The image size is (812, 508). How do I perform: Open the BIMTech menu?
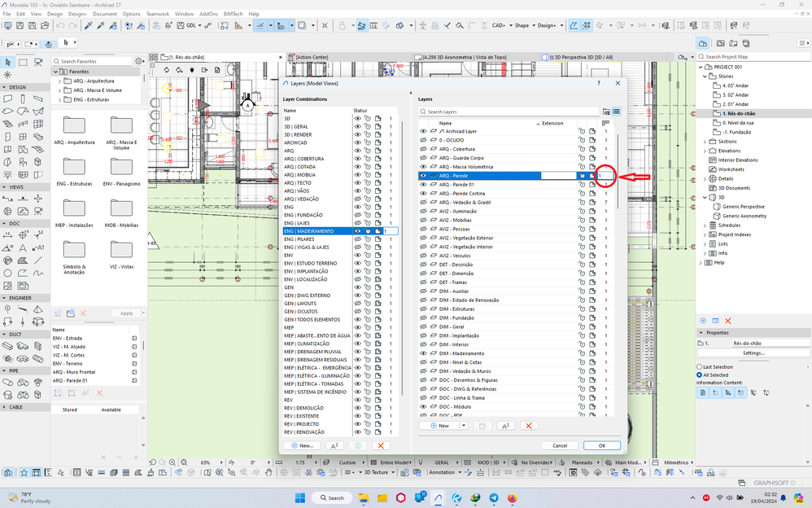tap(233, 14)
